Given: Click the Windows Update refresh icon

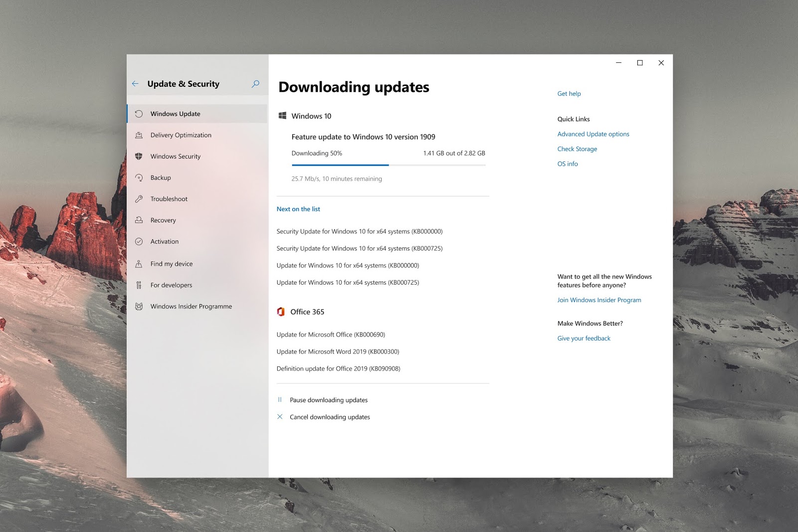Looking at the screenshot, I should click(x=139, y=114).
